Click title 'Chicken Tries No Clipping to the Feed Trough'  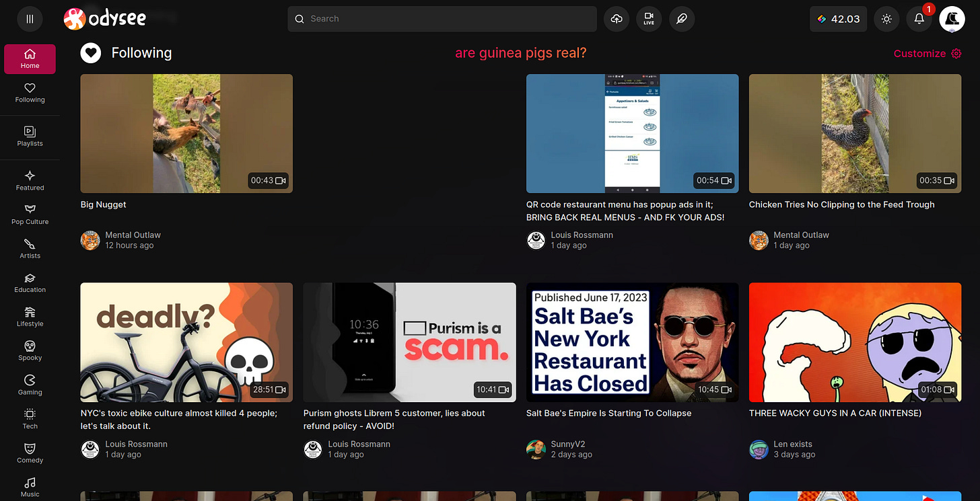pyautogui.click(x=841, y=204)
